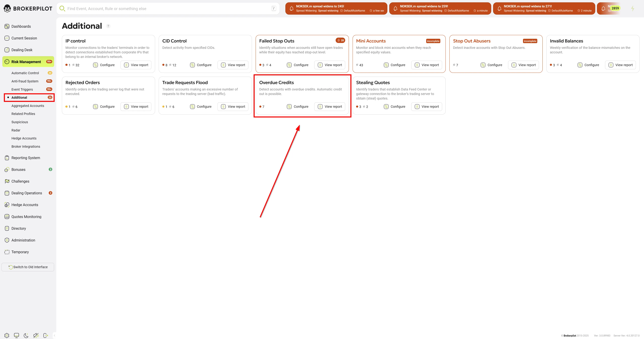Click the Configure icon on Rejected Orders card

click(x=95, y=107)
